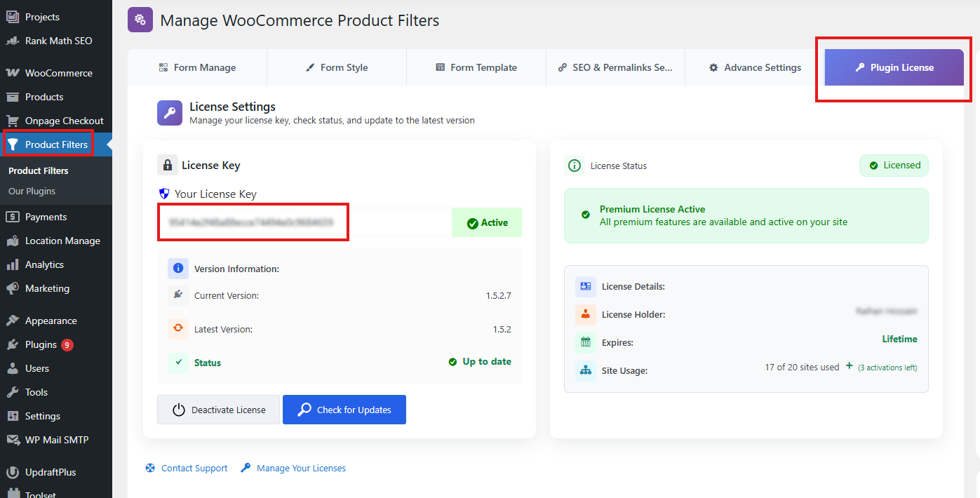The height and width of the screenshot is (498, 980).
Task: Click the Product Filters funnel icon
Action: [x=13, y=144]
